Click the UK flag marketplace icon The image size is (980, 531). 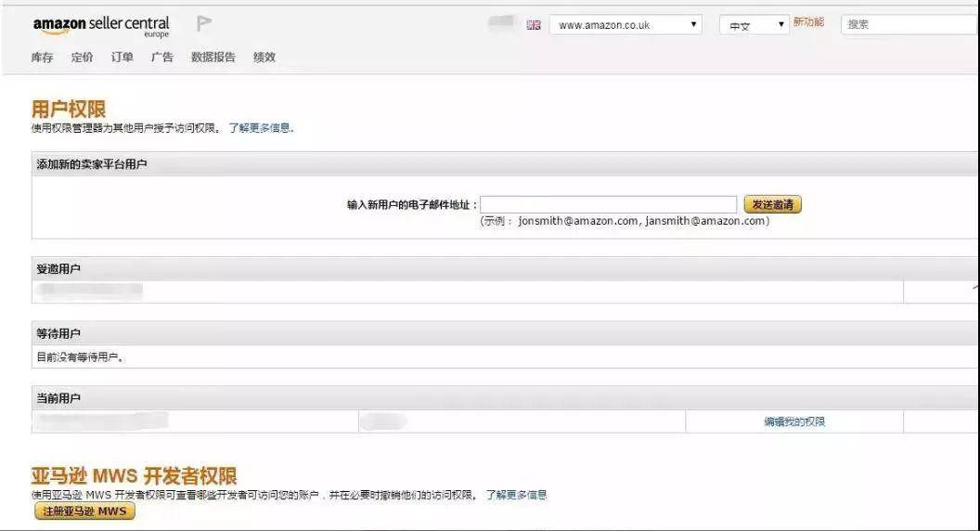tap(533, 25)
